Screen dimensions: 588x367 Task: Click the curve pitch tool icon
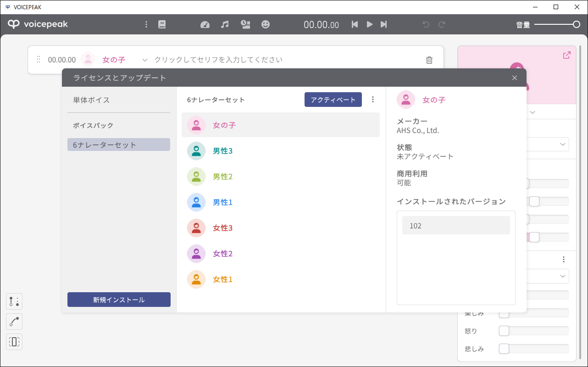coord(14,322)
